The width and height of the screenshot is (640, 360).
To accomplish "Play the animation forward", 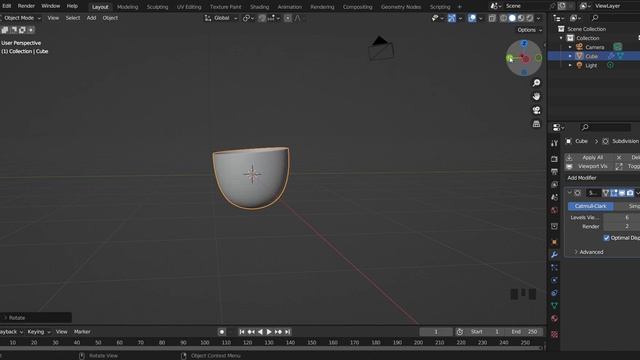I will [269, 332].
